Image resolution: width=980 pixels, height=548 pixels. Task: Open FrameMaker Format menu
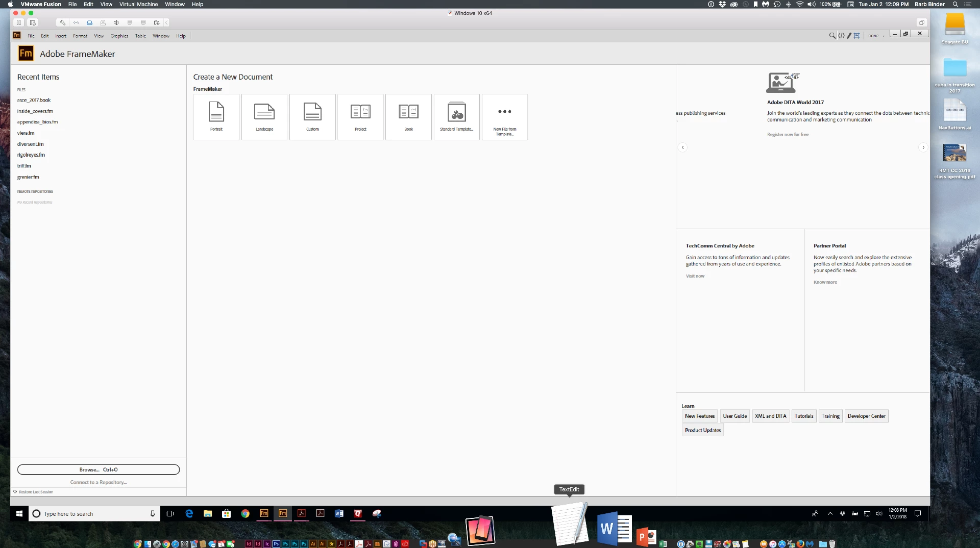click(x=80, y=36)
